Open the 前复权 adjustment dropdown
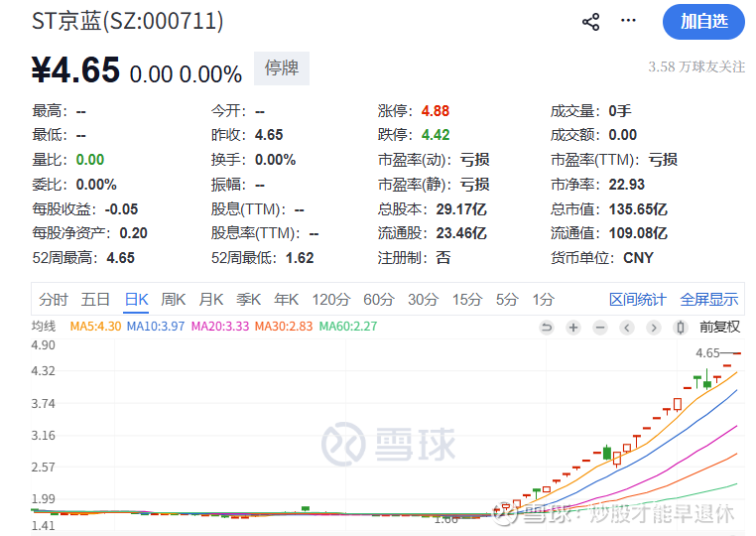This screenshot has height=536, width=756. 719,328
